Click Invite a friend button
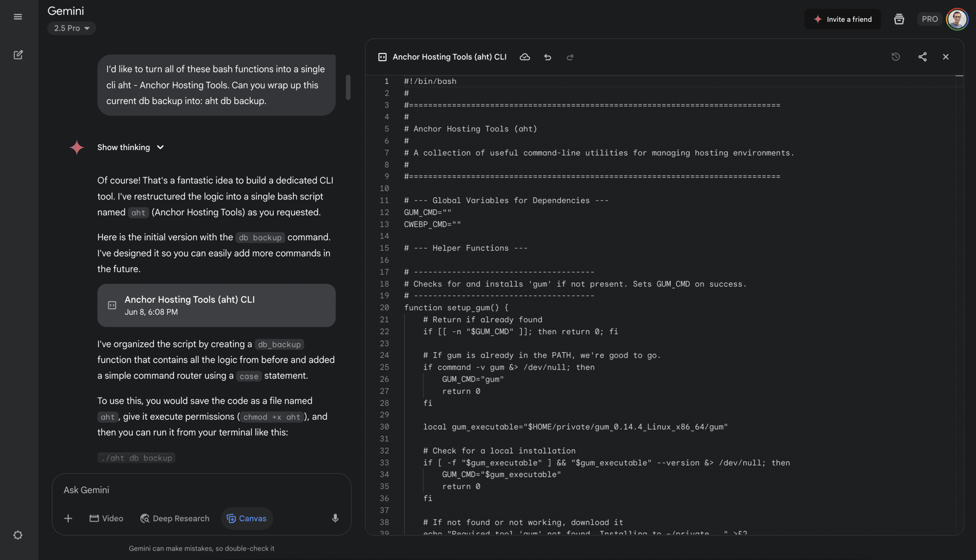The width and height of the screenshot is (976, 560). point(842,19)
